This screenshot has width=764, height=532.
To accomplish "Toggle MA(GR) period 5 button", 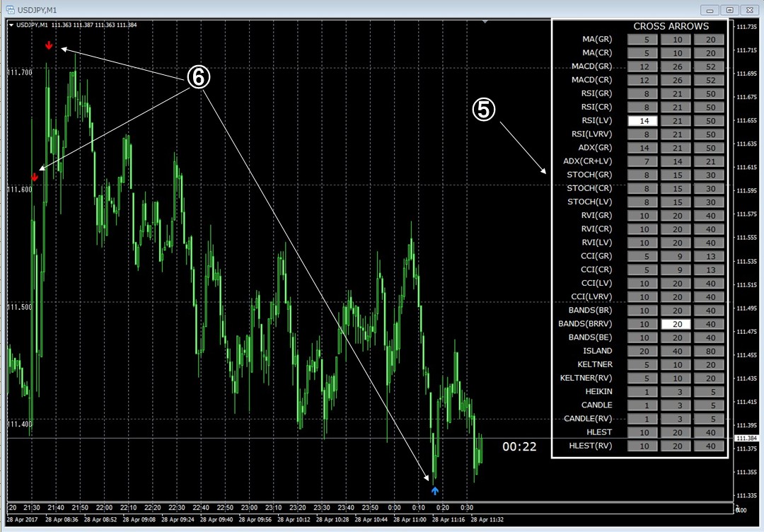I will (x=642, y=40).
